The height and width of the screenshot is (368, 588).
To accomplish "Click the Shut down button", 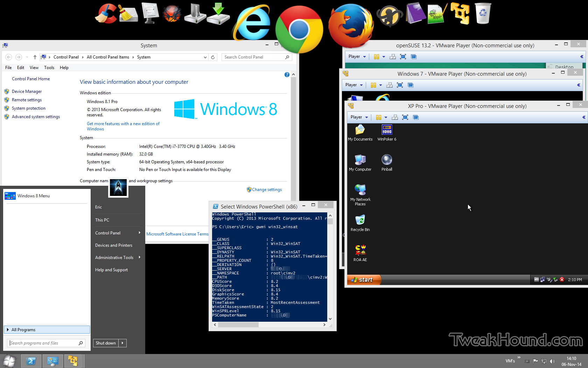I will pos(106,343).
